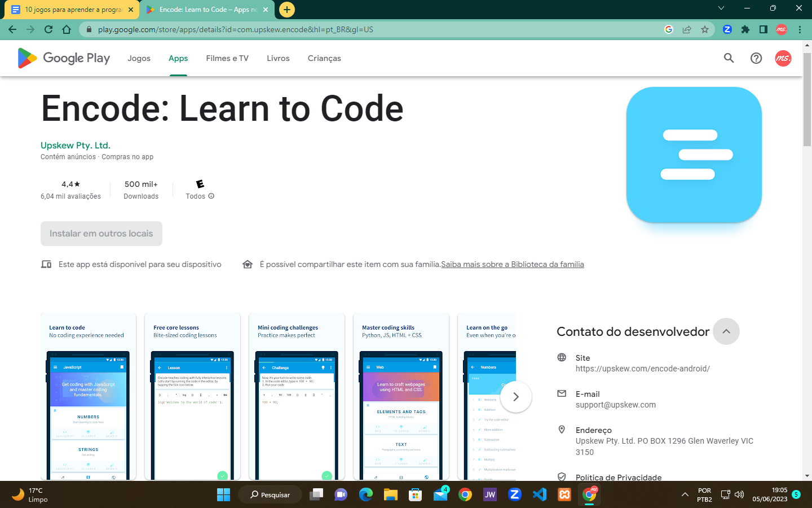This screenshot has width=812, height=508.
Task: Click the 4,4 star rating
Action: (70, 184)
